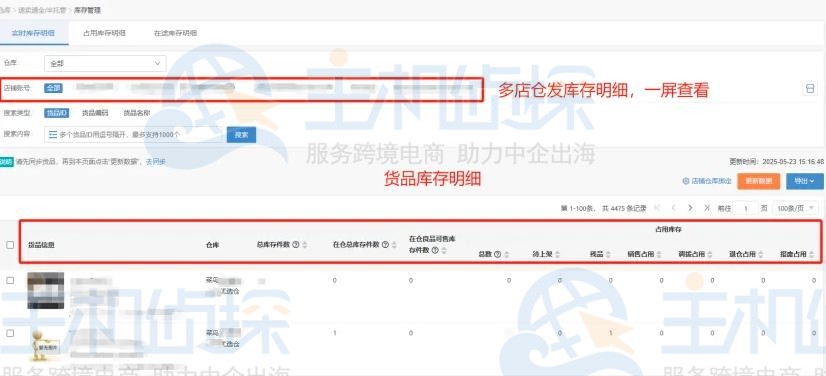Go to the first page
Viewport: 826px width, 376px height.
[657, 208]
